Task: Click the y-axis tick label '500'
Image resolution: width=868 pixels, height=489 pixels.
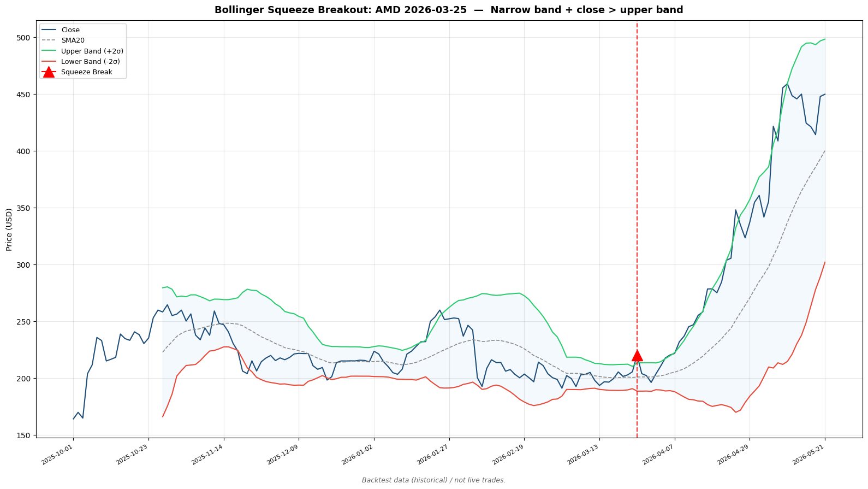Action: (25, 38)
